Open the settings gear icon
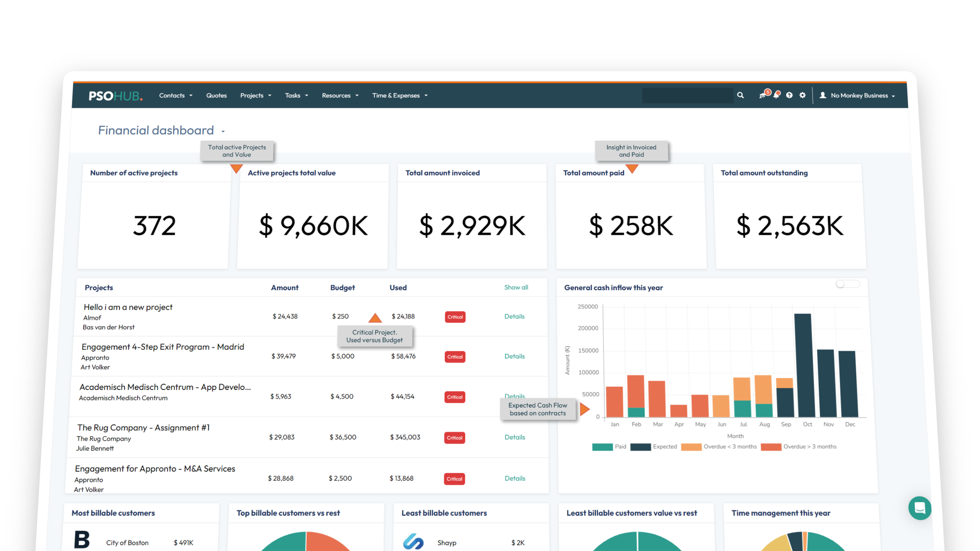The height and width of the screenshot is (551, 980). (802, 95)
